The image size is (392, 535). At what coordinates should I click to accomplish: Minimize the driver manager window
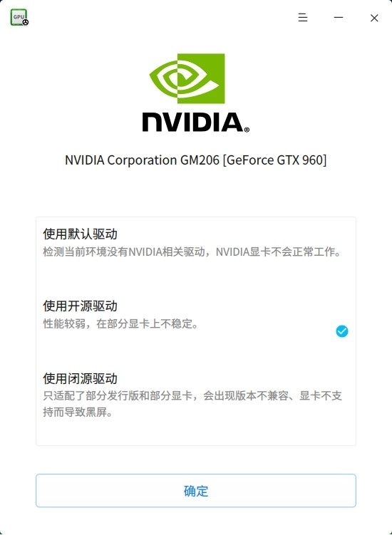tap(339, 18)
